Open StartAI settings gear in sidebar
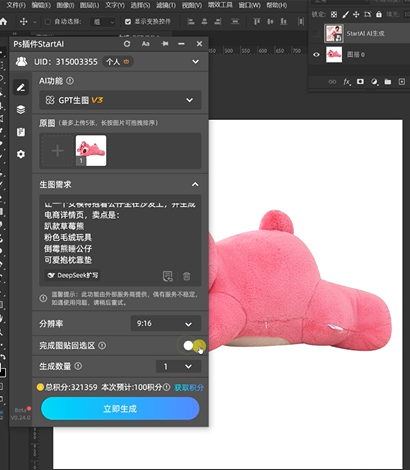 pos(21,154)
